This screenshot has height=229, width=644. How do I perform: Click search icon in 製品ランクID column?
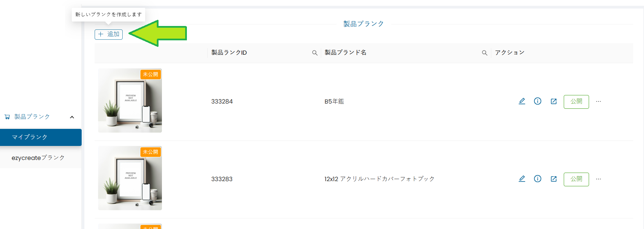point(315,53)
